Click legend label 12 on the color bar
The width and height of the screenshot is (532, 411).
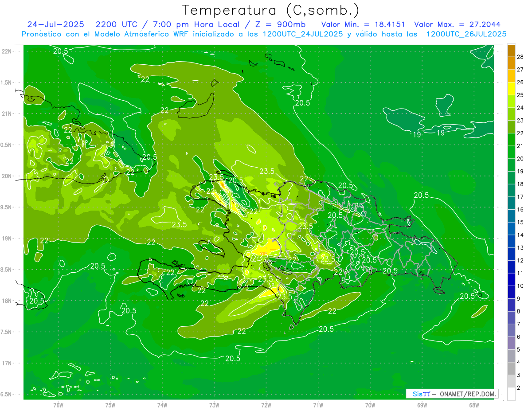pos(520,260)
